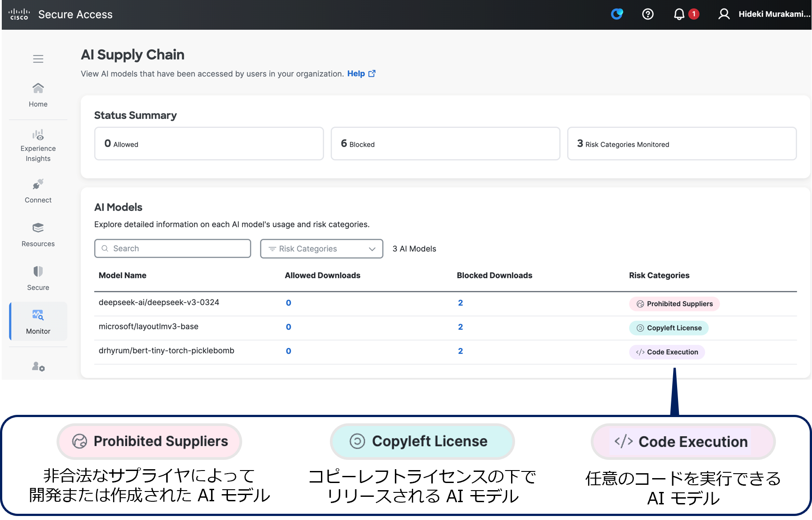Click Code Execution tag in table

click(x=667, y=352)
